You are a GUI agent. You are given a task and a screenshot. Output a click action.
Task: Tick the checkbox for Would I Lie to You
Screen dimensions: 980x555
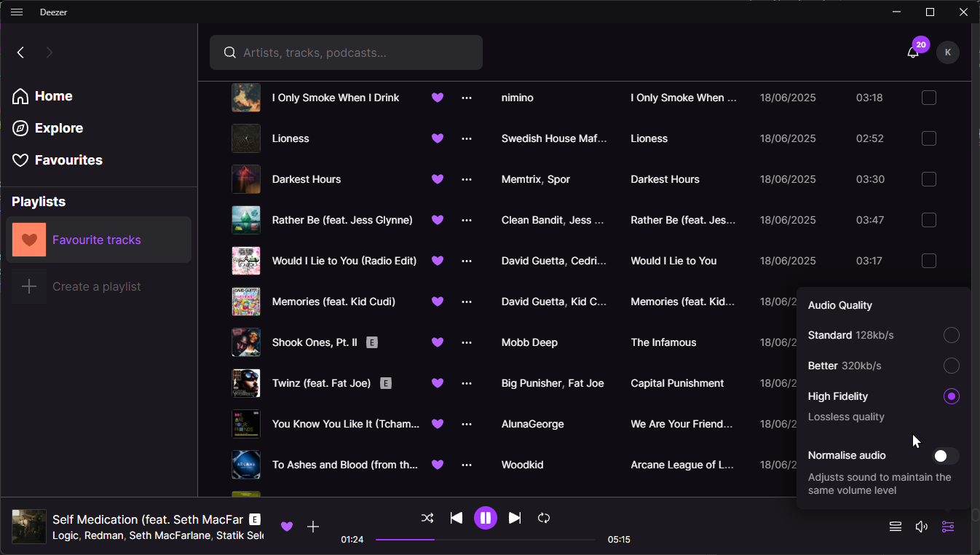[929, 261]
